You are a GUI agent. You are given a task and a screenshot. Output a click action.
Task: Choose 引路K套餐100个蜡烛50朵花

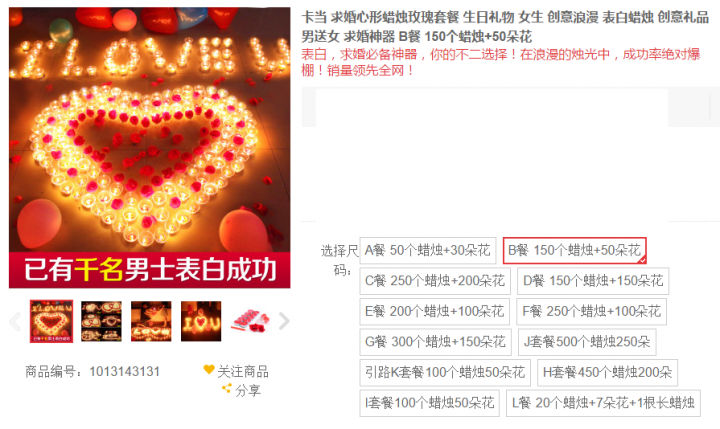click(445, 373)
